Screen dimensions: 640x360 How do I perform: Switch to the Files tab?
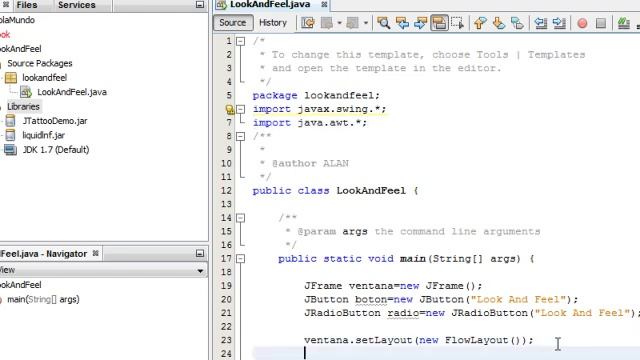click(27, 5)
